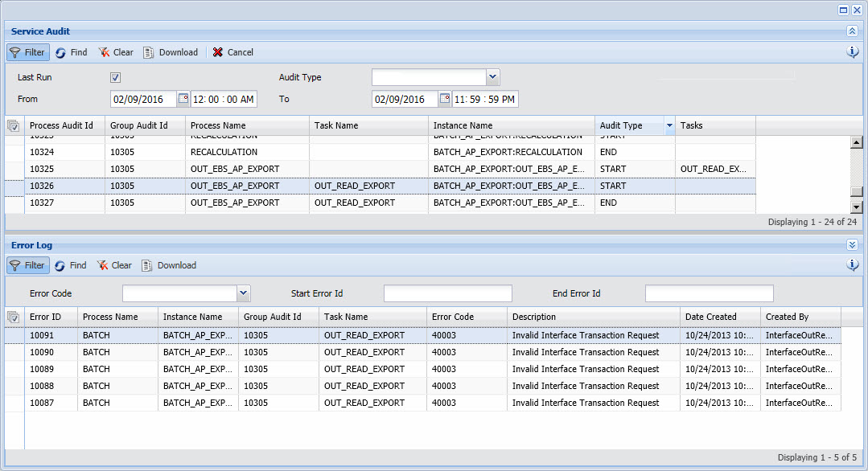Open the Audit Type dropdown
This screenshot has width=868, height=471.
pos(493,77)
